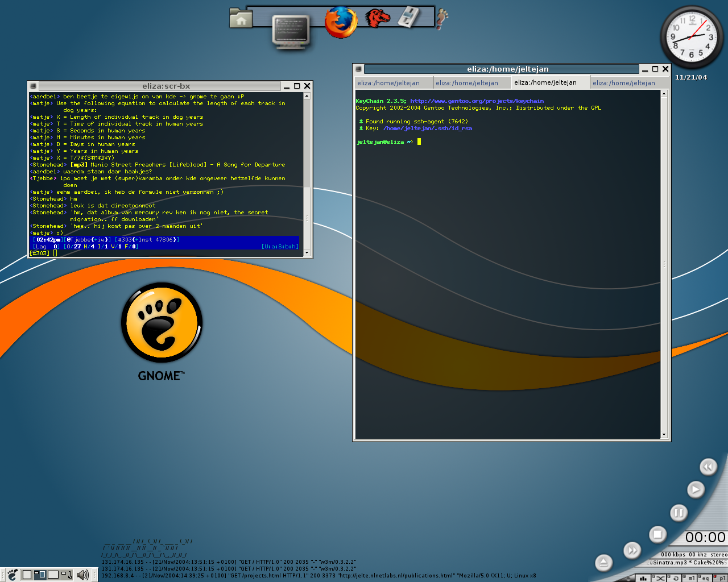Open the volume mixer slider icon in dock

[x=408, y=16]
